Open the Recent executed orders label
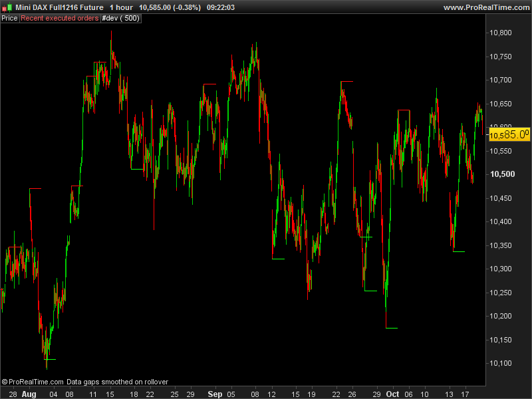This screenshot has height=399, width=532. click(x=60, y=19)
